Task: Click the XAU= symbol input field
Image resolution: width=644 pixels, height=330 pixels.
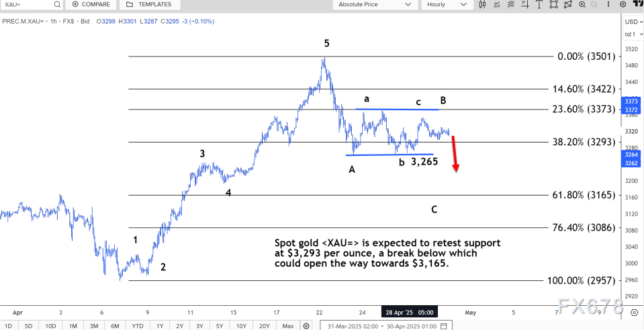Action: [27, 5]
